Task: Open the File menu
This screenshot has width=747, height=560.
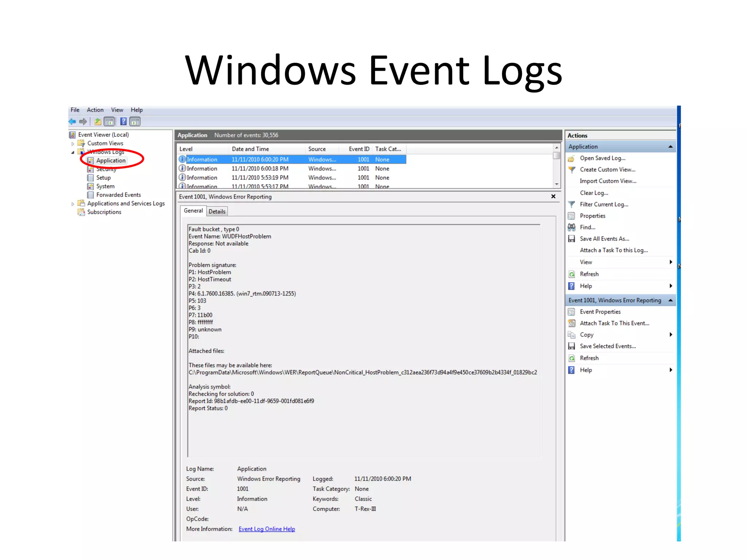Action: [x=75, y=110]
